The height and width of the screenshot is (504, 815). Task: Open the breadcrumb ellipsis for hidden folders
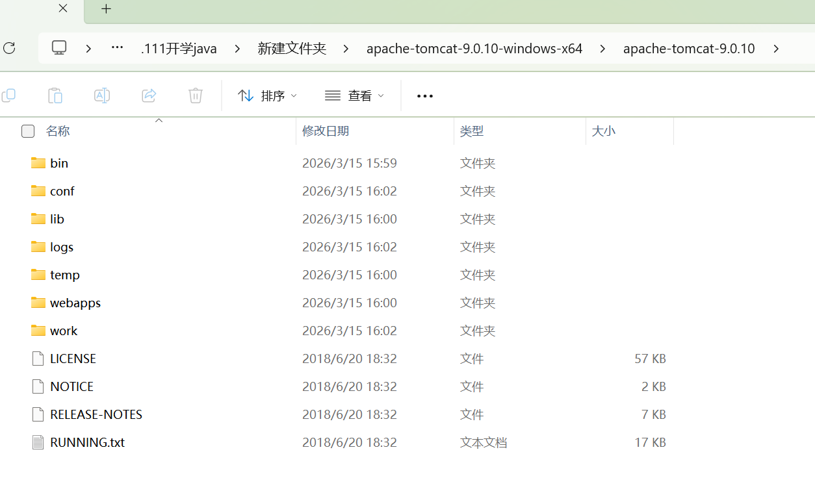[x=117, y=48]
